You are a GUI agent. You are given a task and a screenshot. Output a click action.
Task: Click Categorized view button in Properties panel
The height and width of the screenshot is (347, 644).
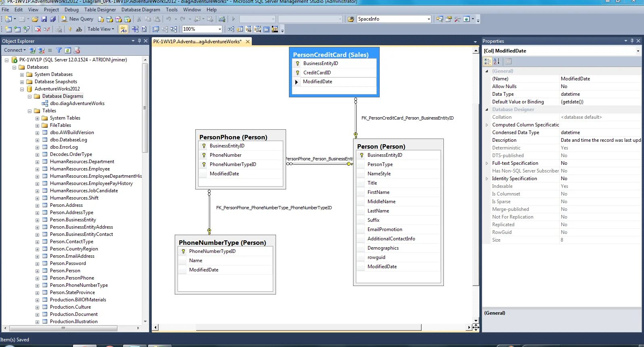pos(487,61)
